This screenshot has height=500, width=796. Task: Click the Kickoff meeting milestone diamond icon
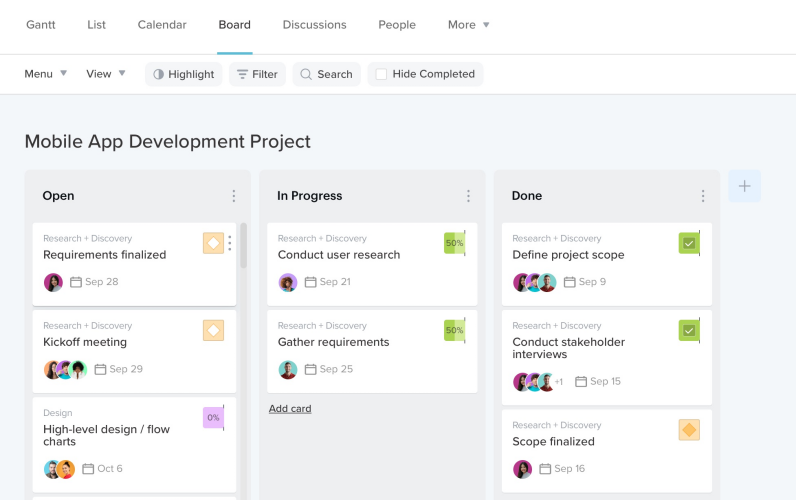click(213, 330)
